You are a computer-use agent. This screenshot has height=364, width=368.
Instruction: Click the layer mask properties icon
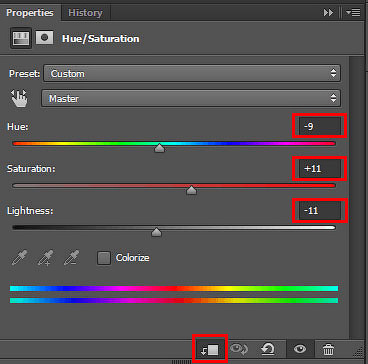45,38
